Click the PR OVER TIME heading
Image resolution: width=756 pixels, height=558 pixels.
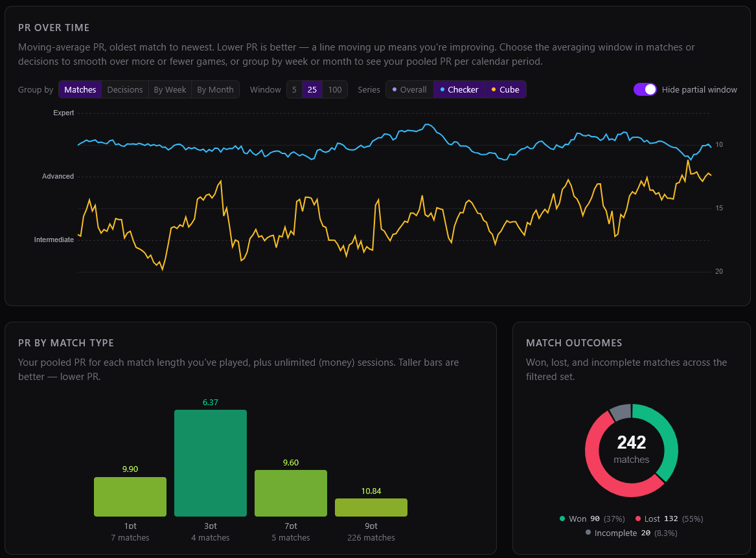pos(54,28)
